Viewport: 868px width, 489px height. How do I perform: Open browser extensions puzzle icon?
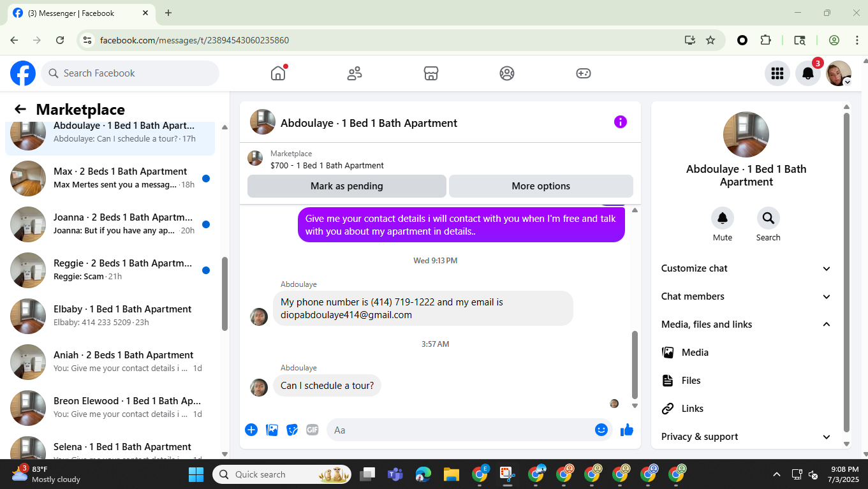(x=766, y=40)
